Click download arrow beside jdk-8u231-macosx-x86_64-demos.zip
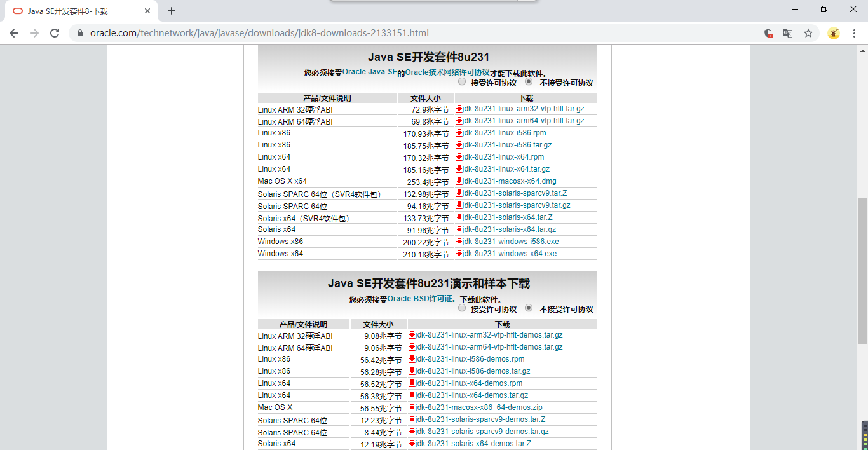 412,407
